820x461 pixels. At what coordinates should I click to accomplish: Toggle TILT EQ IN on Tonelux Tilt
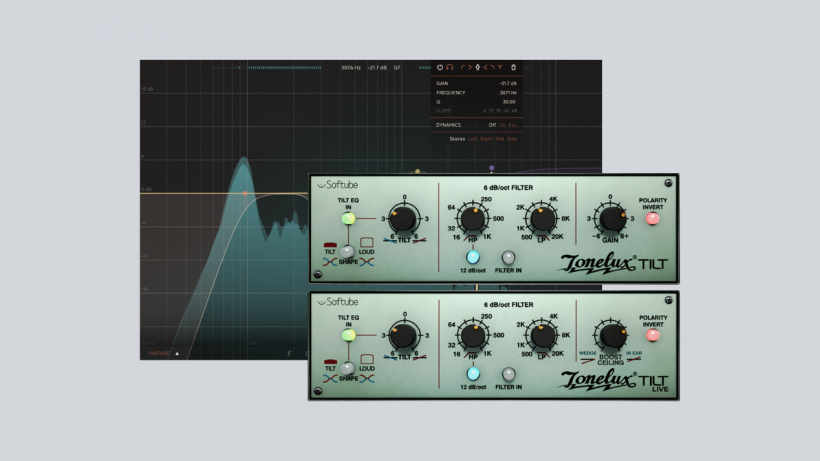(348, 218)
